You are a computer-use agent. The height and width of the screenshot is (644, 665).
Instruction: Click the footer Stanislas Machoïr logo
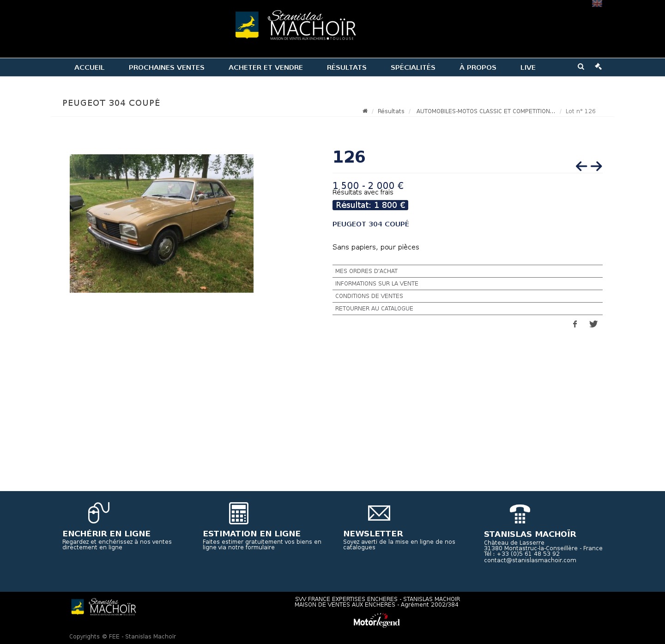(x=103, y=607)
